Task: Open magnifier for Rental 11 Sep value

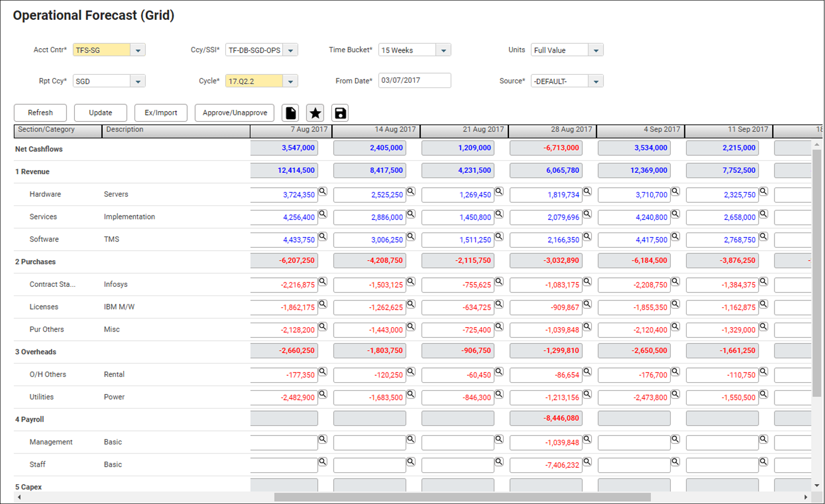Action: (764, 372)
